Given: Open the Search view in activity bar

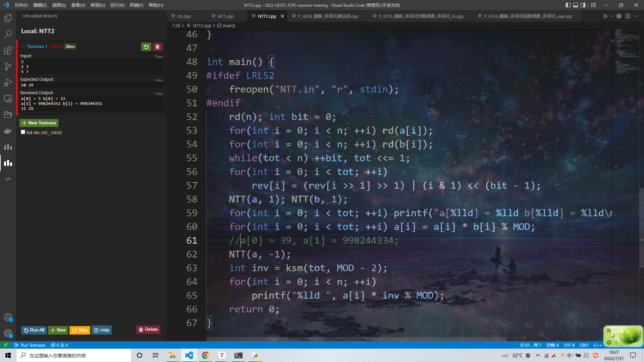Looking at the screenshot, I should (x=8, y=34).
